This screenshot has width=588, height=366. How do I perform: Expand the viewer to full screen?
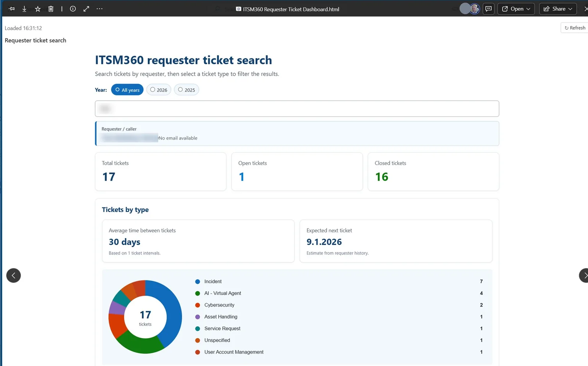(x=86, y=9)
